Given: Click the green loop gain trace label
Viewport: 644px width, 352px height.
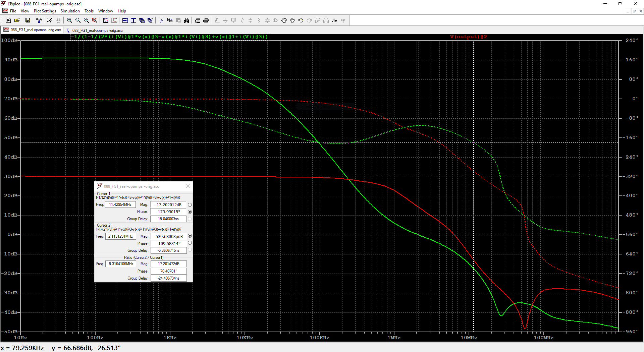Looking at the screenshot, I should point(170,37).
